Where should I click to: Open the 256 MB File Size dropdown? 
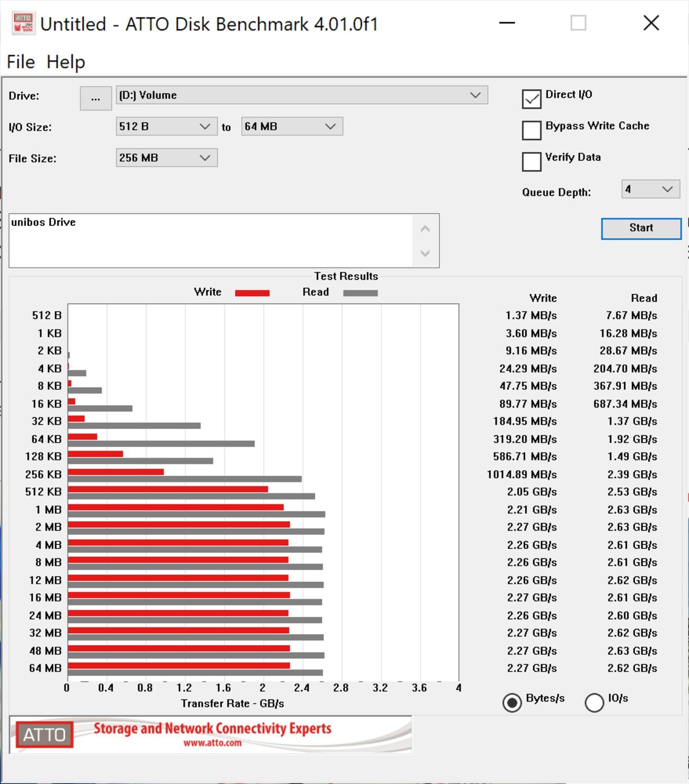pyautogui.click(x=167, y=158)
